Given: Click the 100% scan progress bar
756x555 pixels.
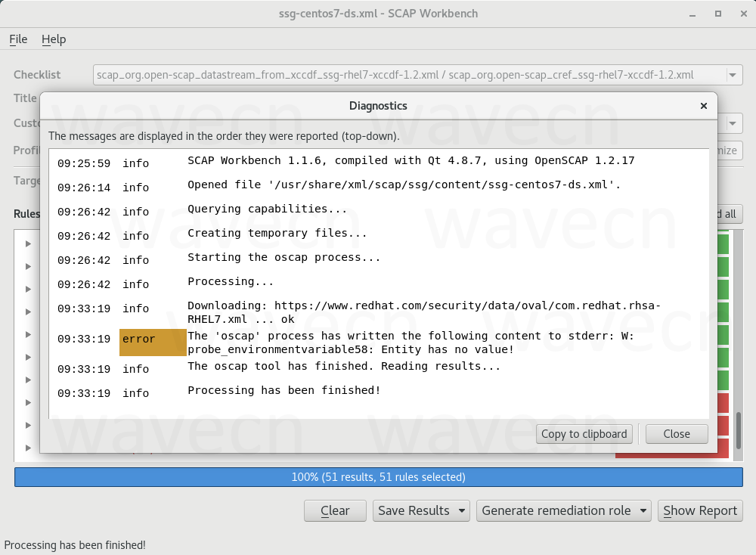Looking at the screenshot, I should tap(378, 477).
